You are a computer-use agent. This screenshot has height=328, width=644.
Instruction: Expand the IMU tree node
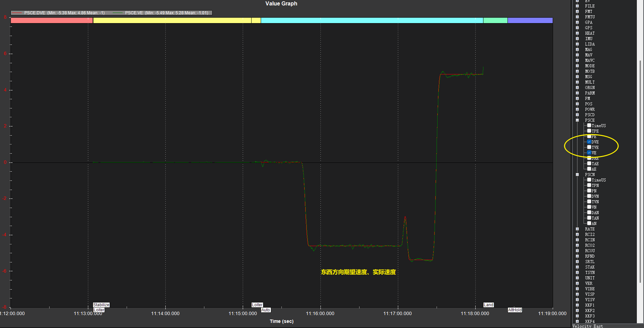(577, 38)
